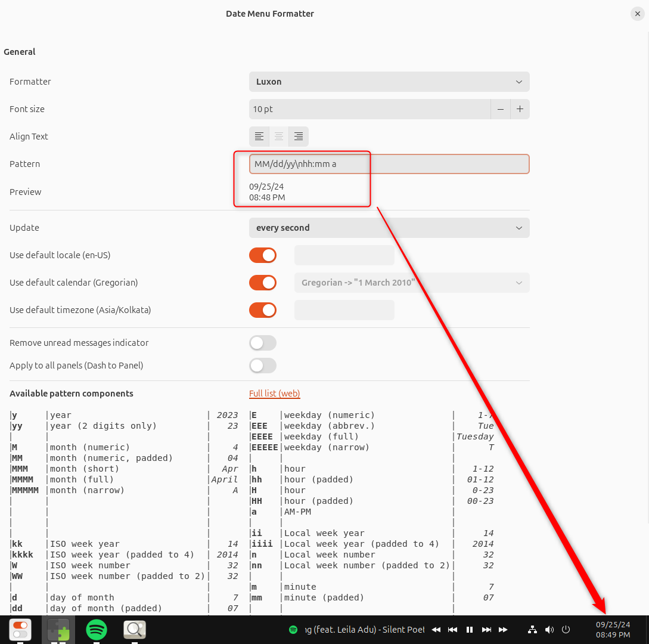Open Spotify from the dock
The width and height of the screenshot is (649, 644).
pos(96,629)
